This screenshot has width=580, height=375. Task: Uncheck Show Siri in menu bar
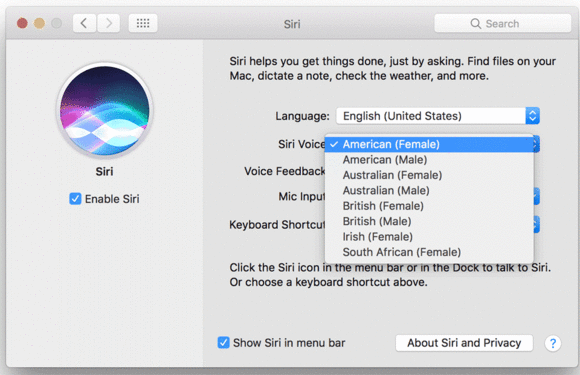[x=223, y=342]
